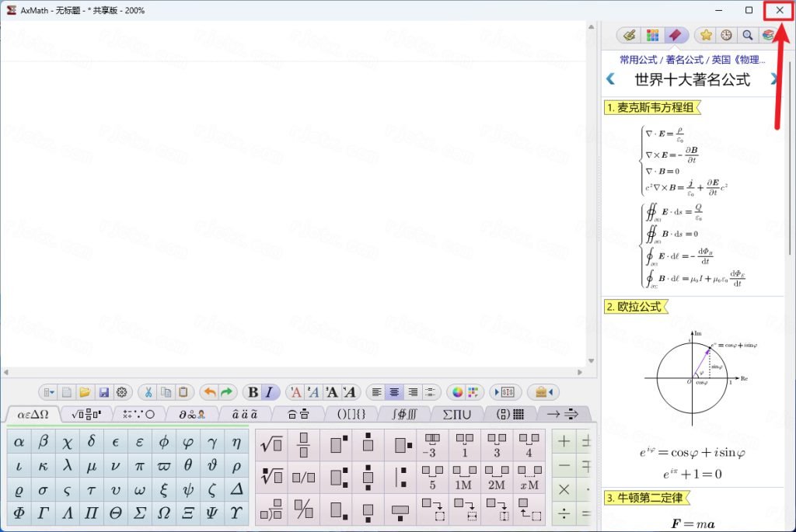This screenshot has height=532, width=796.
Task: Insert Greek letter alpha
Action: click(19, 442)
